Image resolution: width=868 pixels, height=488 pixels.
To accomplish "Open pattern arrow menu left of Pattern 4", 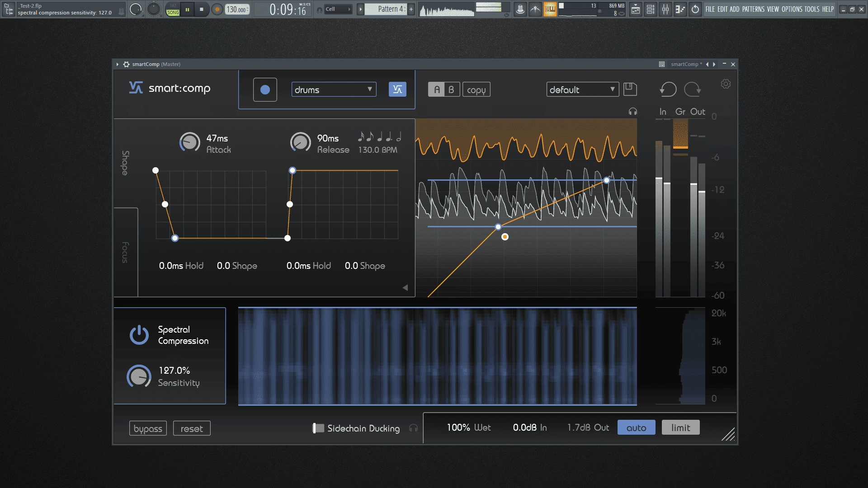I will (360, 9).
